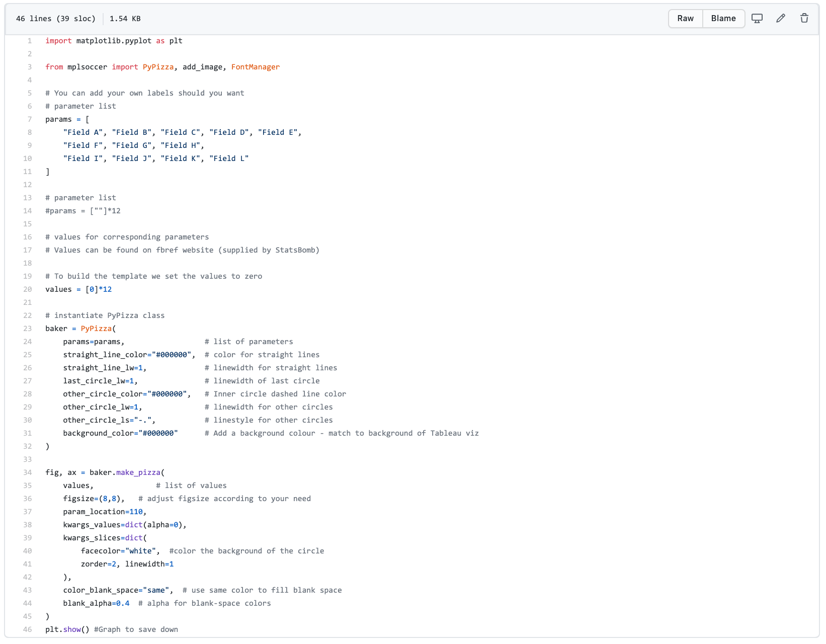Image resolution: width=826 pixels, height=644 pixels.
Task: Click the pencil icon to edit file
Action: pyautogui.click(x=780, y=19)
